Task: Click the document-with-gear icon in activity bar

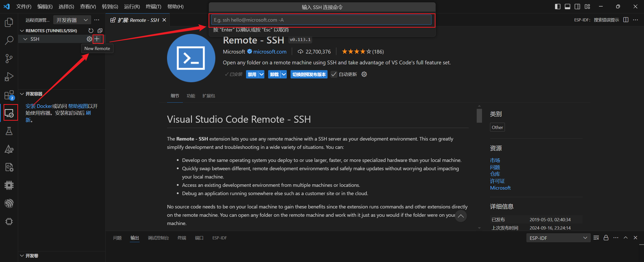Action: coord(9,167)
